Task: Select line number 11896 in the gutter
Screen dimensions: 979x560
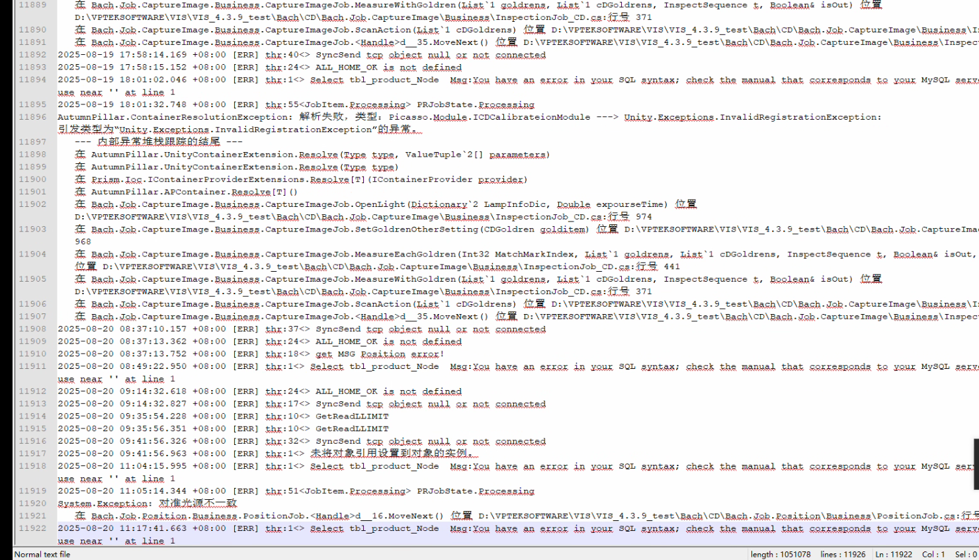Action: (32, 117)
